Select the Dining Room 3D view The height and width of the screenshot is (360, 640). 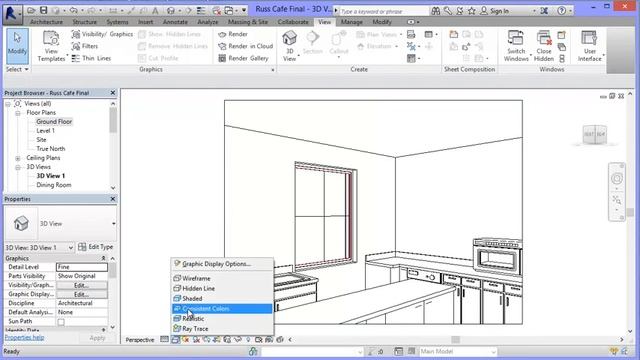click(x=53, y=185)
